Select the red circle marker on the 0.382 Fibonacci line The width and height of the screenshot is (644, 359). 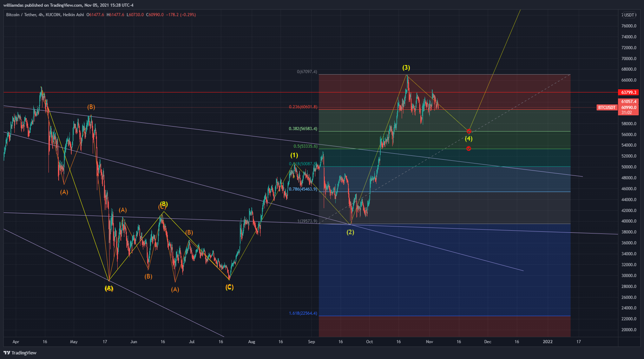point(469,132)
